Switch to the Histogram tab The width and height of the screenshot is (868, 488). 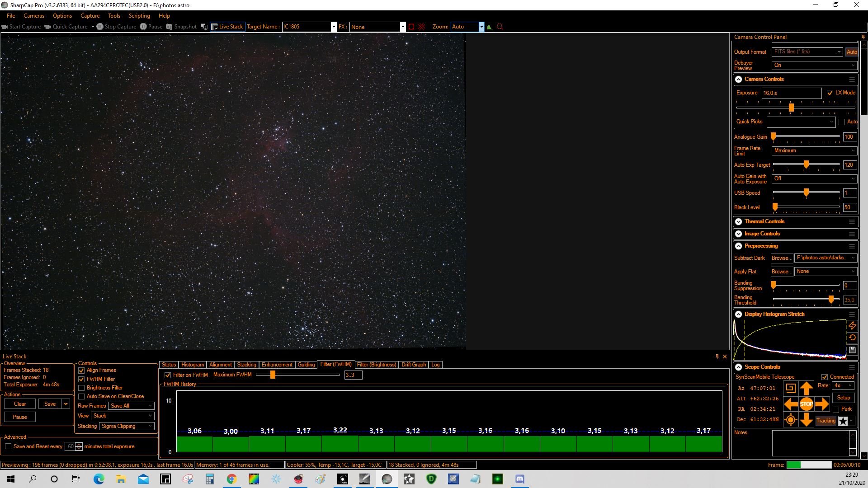(x=193, y=365)
